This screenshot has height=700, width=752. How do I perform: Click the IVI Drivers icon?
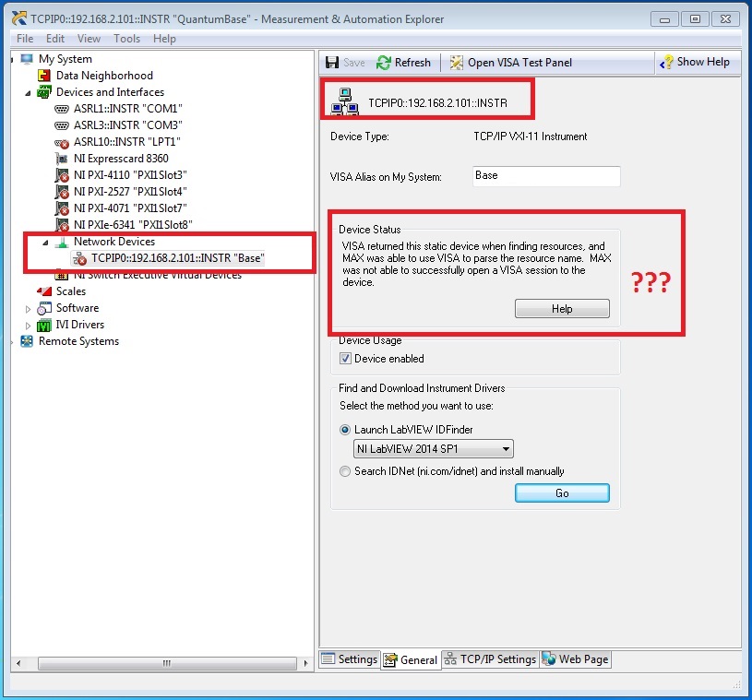tap(44, 325)
